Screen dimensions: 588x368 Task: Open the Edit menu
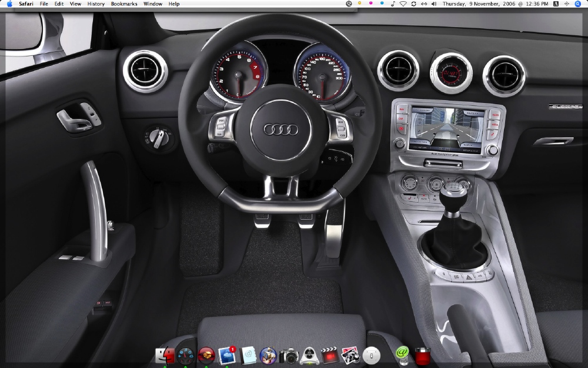pos(59,4)
